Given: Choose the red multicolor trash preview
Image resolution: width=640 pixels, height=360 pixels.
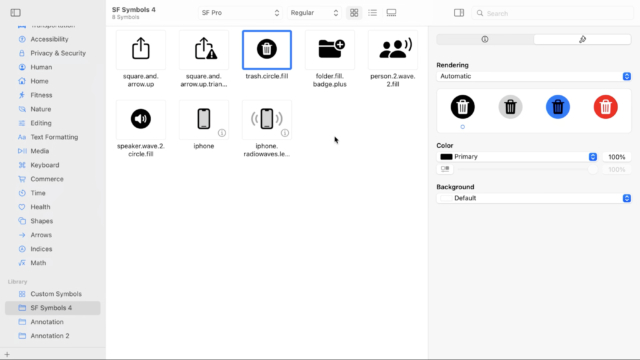Looking at the screenshot, I should coord(606,107).
